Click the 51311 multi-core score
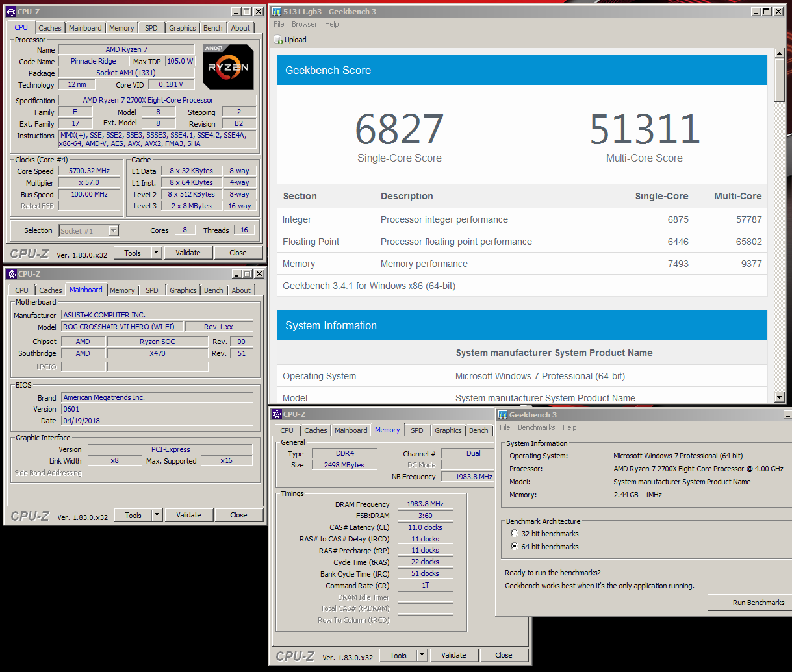 pyautogui.click(x=645, y=129)
